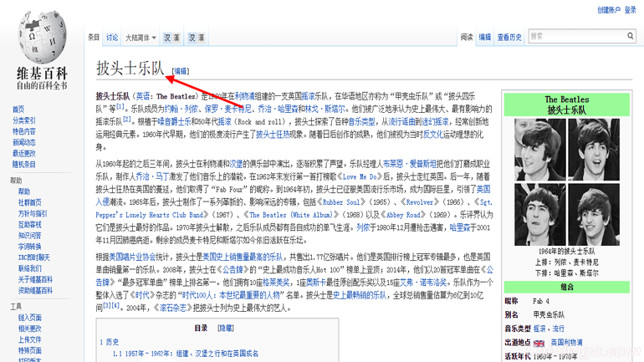This screenshot has width=644, height=362.
Task: Click the 乔治·马丁 link
Action: (152, 177)
